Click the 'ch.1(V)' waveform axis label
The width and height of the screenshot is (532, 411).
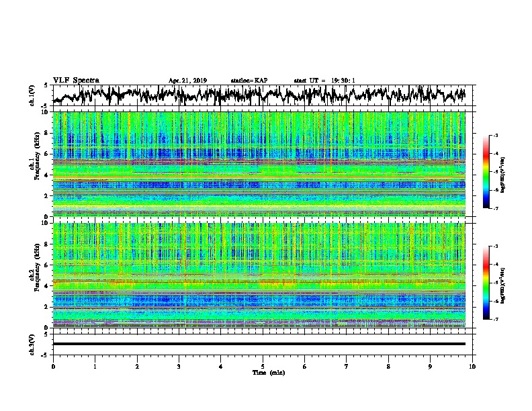(32, 95)
